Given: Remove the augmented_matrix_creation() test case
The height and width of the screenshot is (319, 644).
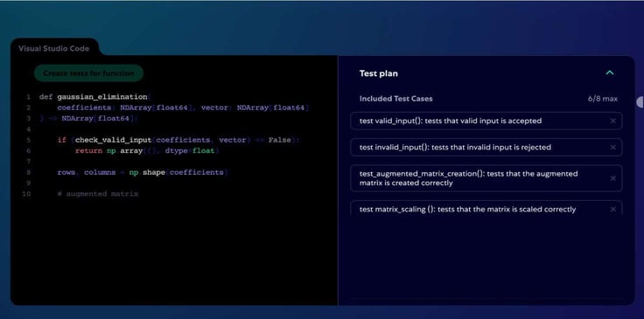Looking at the screenshot, I should click(x=612, y=178).
